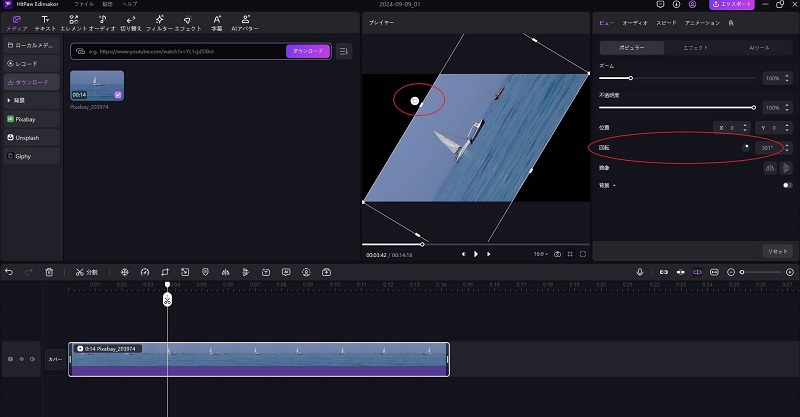
Task: Click the Y position value field
Action: pyautogui.click(x=773, y=128)
